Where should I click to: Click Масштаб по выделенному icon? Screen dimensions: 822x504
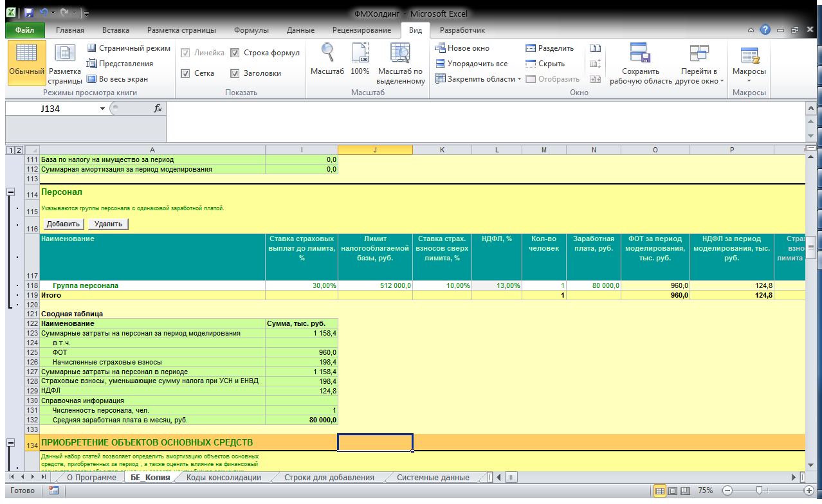(400, 64)
